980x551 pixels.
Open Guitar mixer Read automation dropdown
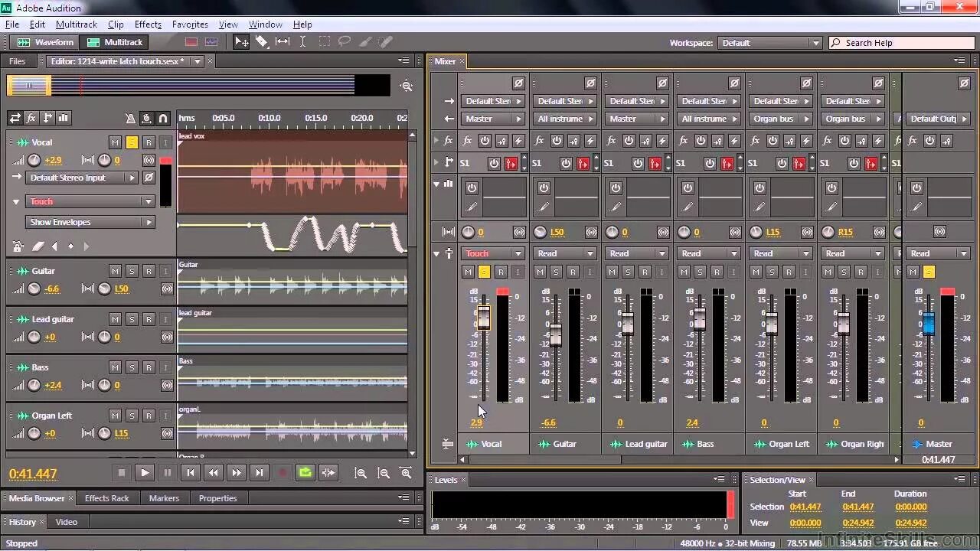[565, 253]
